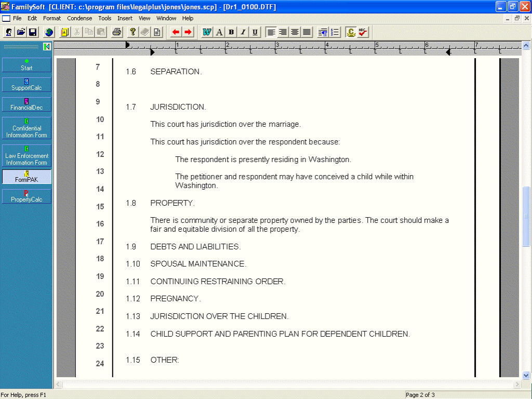532x399 pixels.
Task: Select center alignment on the toolbar
Action: [x=295, y=32]
